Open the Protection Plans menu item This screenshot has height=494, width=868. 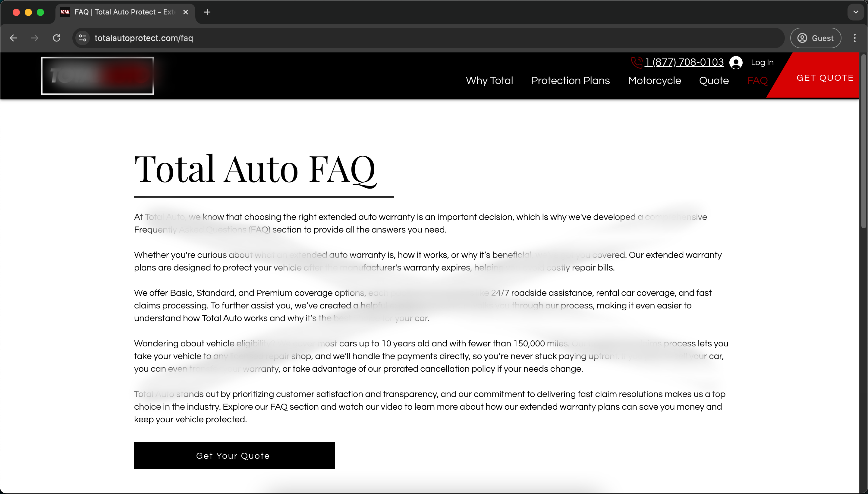[x=570, y=81]
